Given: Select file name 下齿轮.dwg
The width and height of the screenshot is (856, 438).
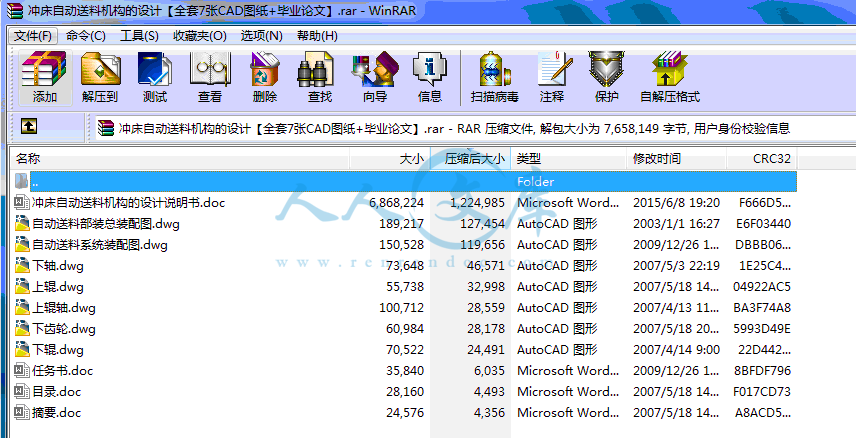Looking at the screenshot, I should tap(64, 329).
